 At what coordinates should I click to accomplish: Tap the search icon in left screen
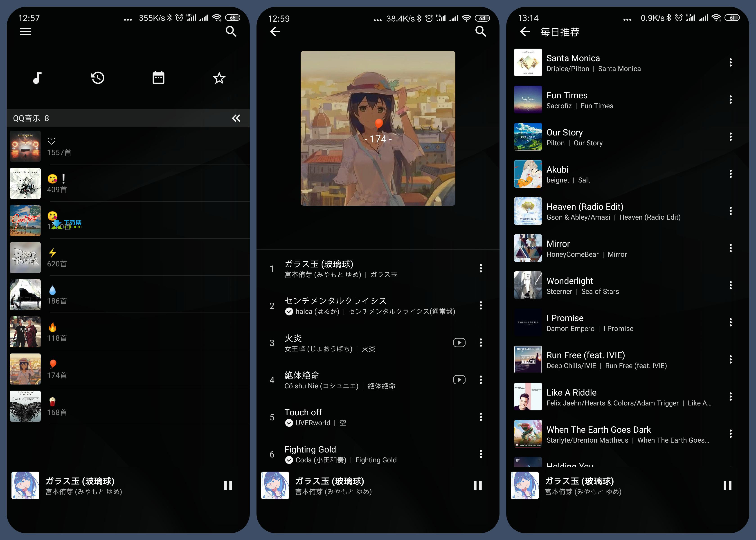231,31
